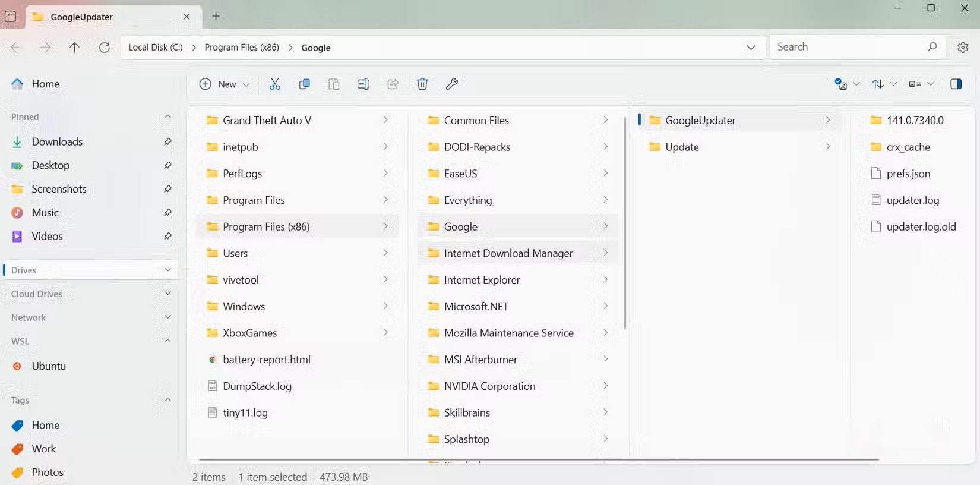The width and height of the screenshot is (980, 485).
Task: Click the Rename icon in toolbar
Action: click(363, 84)
